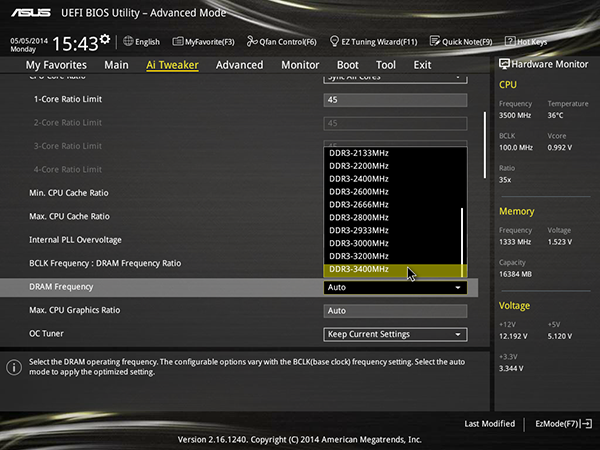Go to the Exit tab
The width and height of the screenshot is (600, 450).
tap(422, 65)
